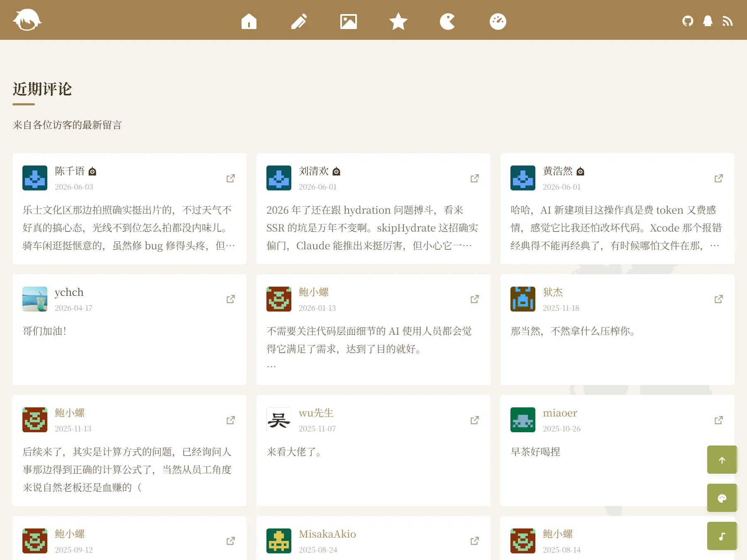Screen dimensions: 747x560
Task: Open external link on 鲍小螺 2025-11-13 comment
Action: pyautogui.click(x=231, y=420)
